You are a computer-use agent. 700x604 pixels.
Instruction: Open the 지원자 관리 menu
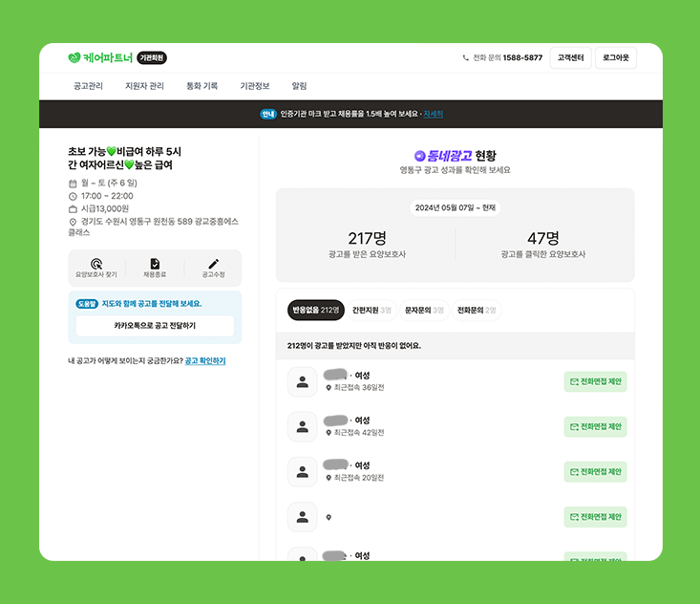(x=144, y=86)
